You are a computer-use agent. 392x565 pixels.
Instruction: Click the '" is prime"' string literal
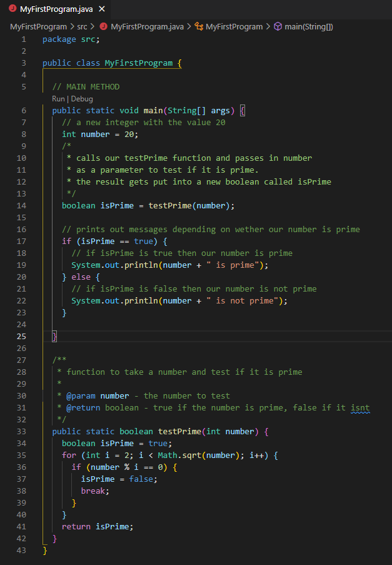click(x=233, y=265)
